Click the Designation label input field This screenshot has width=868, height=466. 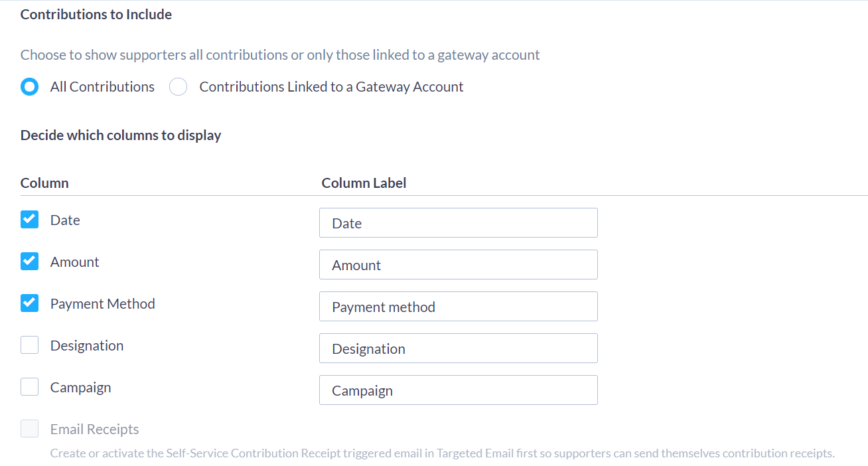458,348
